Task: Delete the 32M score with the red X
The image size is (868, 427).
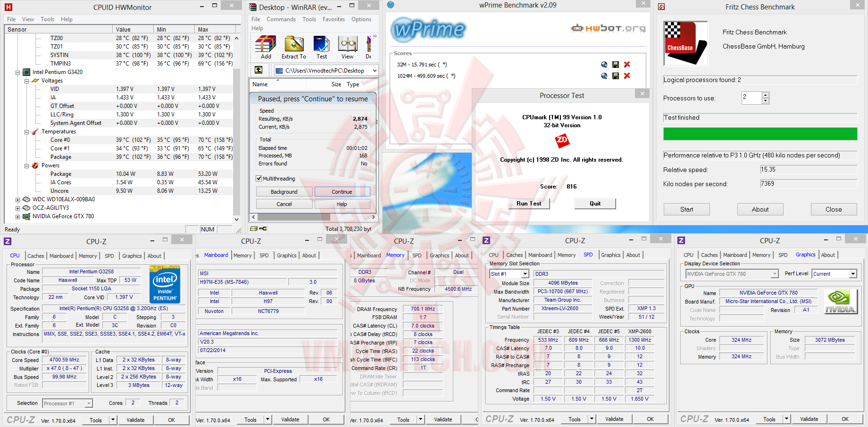Action: pos(627,65)
